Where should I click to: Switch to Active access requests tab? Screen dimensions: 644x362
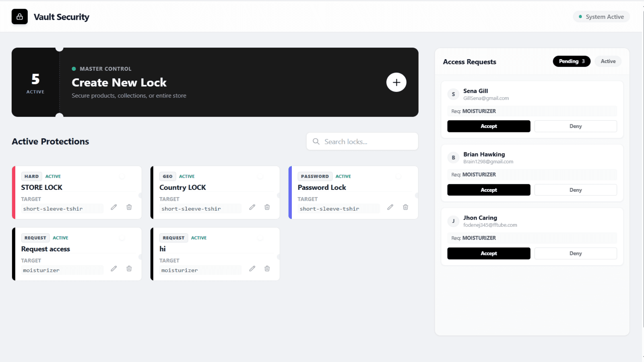pos(608,62)
